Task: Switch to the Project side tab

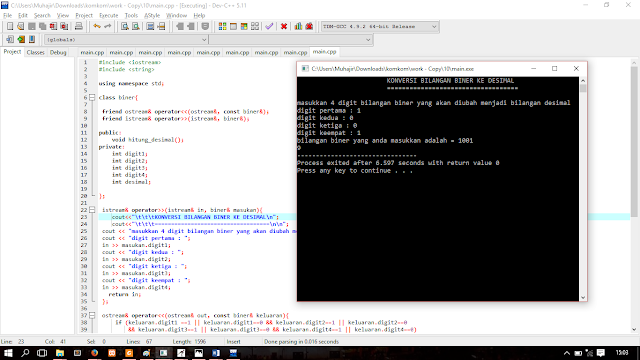Action: click(12, 52)
